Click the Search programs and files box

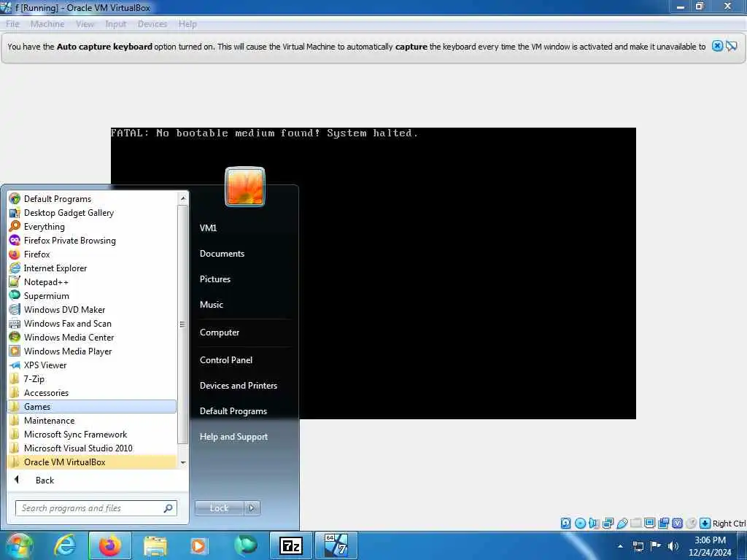tap(96, 508)
